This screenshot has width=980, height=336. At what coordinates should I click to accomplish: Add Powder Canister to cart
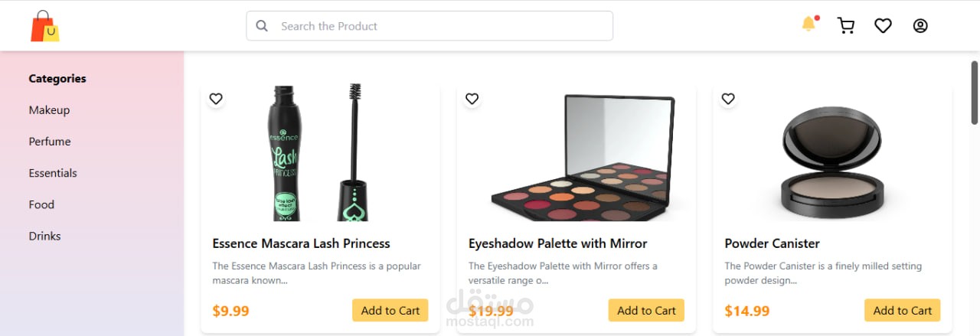coord(902,311)
